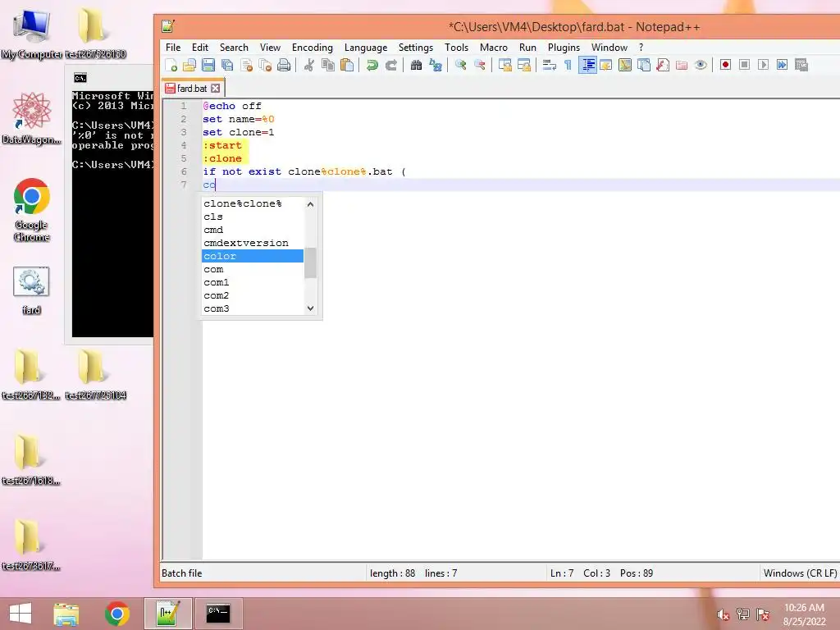Click autocomplete list scroll up arrow

(x=310, y=204)
